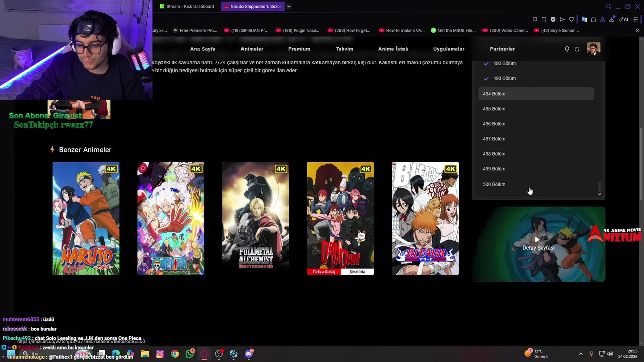This screenshot has width=644, height=362.
Task: Click the site lightbulb theme icon
Action: click(x=567, y=49)
